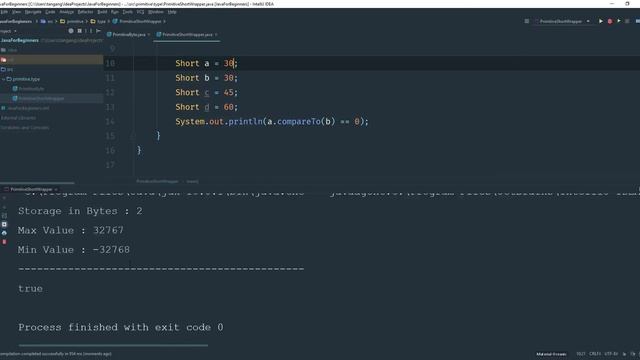Close the PrimitiveShortWrapper.java tab
Viewport: 640px width, 360px height.
[x=216, y=35]
